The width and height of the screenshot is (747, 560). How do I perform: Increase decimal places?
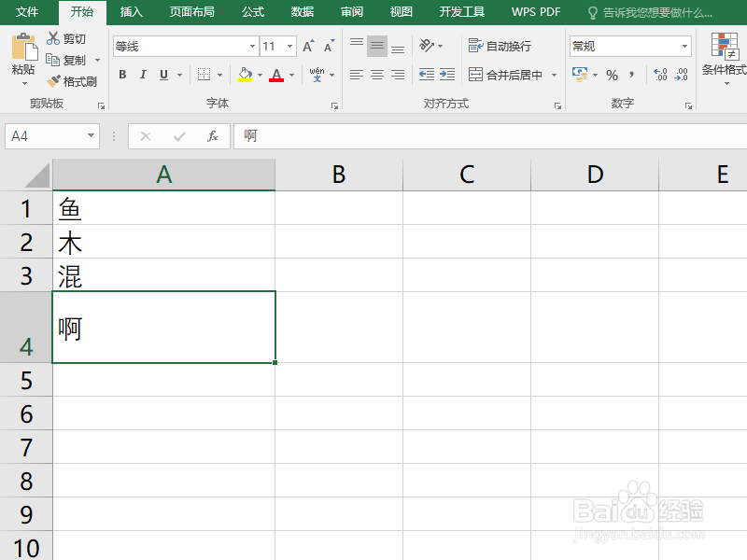(x=660, y=75)
